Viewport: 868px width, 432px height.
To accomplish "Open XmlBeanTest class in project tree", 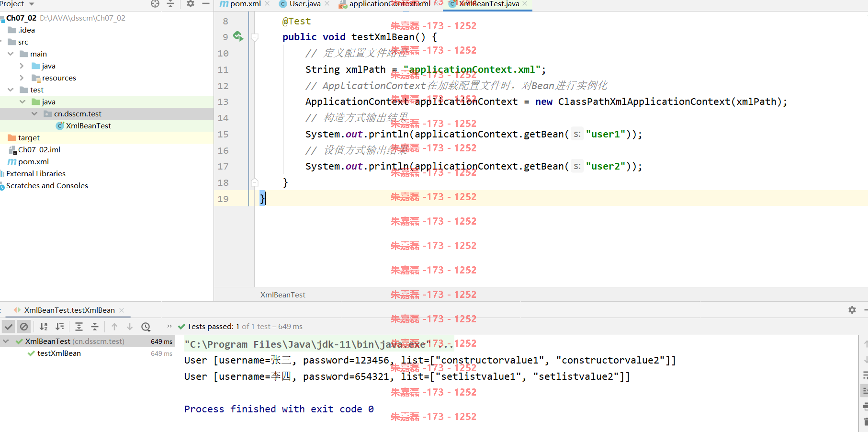I will pyautogui.click(x=88, y=125).
